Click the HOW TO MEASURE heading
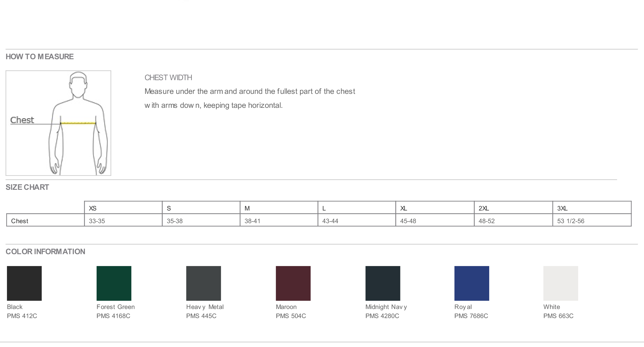 tap(40, 57)
